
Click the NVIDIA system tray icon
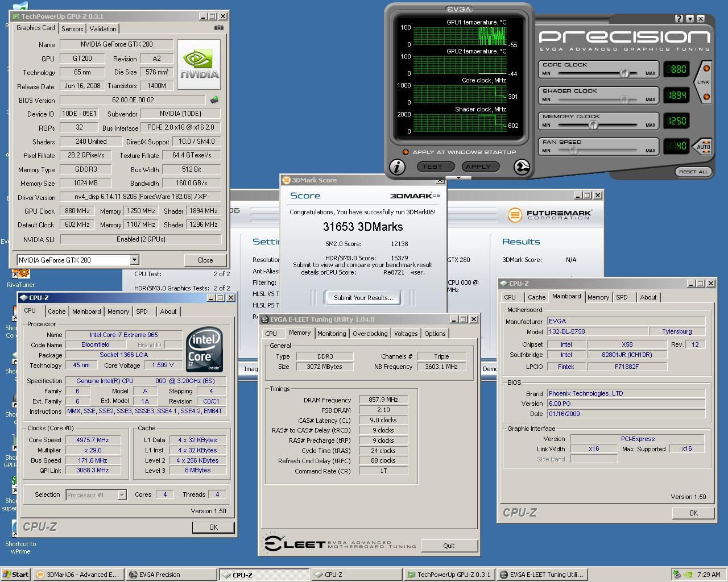[x=687, y=575]
